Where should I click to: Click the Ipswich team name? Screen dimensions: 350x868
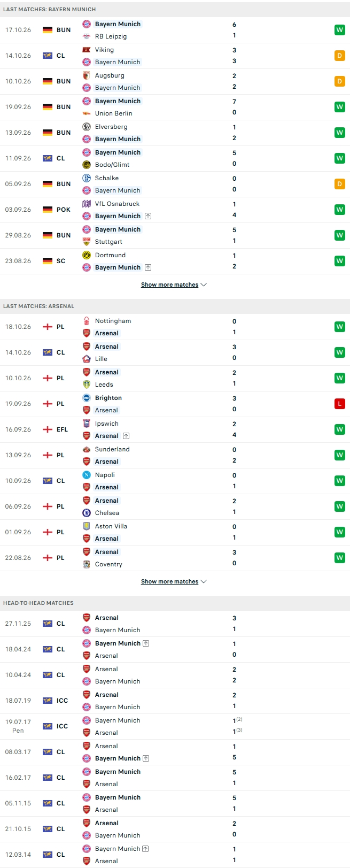click(107, 424)
